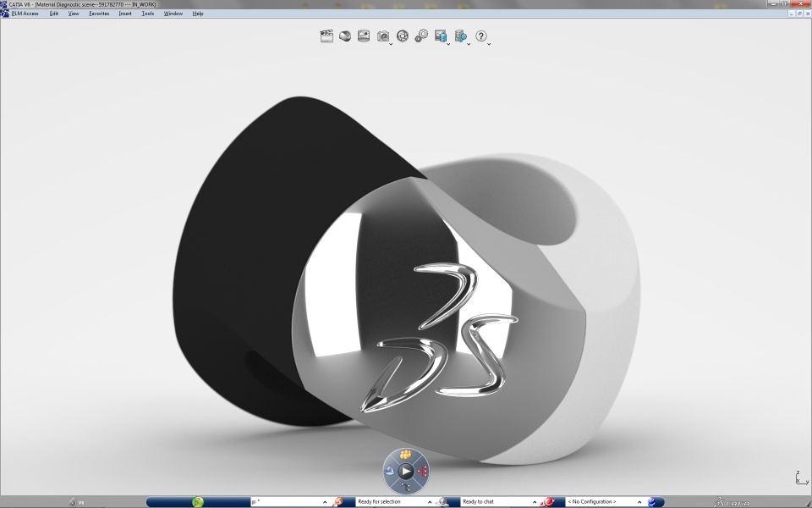Expand the camera icon dropdown arrow

click(x=391, y=44)
